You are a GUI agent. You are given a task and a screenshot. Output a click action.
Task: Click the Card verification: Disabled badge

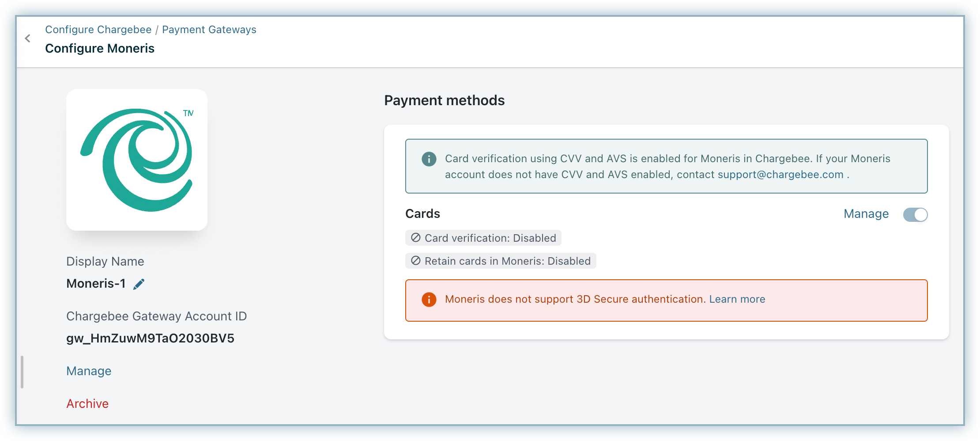490,238
